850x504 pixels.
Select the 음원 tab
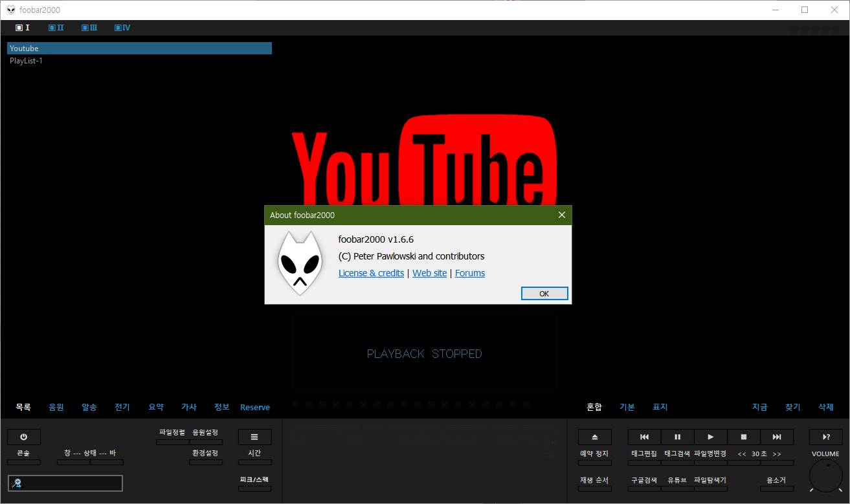56,407
